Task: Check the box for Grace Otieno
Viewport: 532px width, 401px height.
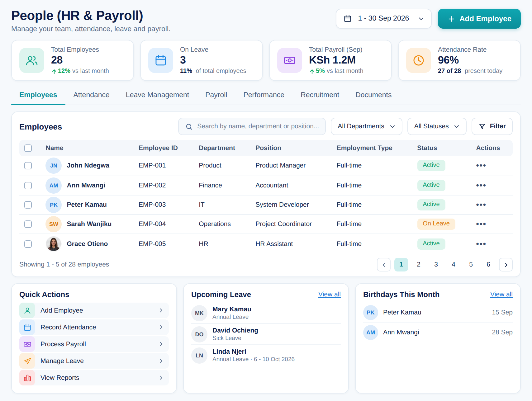Action: (28, 244)
